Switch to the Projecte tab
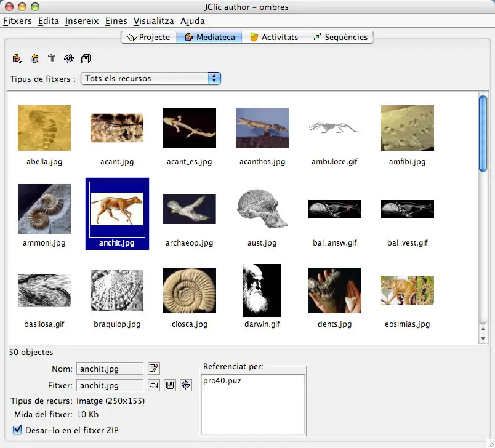495x448 pixels. point(149,37)
